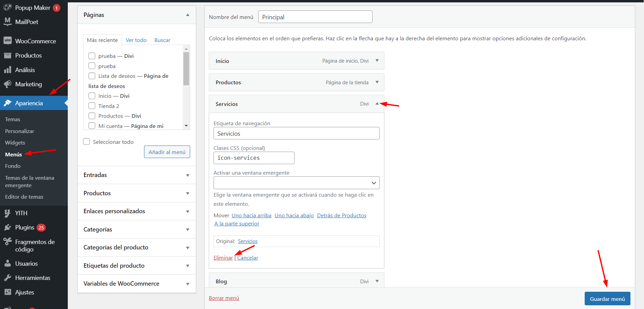Check the 'Mi cuenta' page checkbox
The width and height of the screenshot is (644, 309).
pyautogui.click(x=92, y=126)
